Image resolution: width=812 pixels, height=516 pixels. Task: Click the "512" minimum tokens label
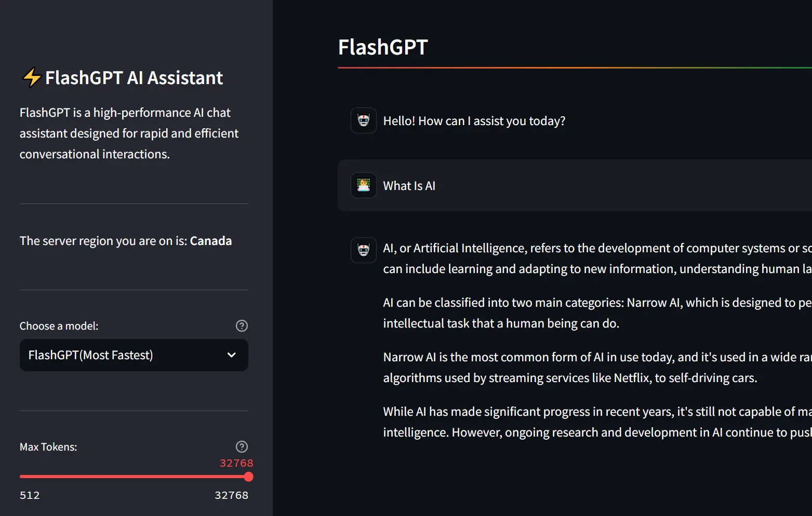[x=30, y=495]
